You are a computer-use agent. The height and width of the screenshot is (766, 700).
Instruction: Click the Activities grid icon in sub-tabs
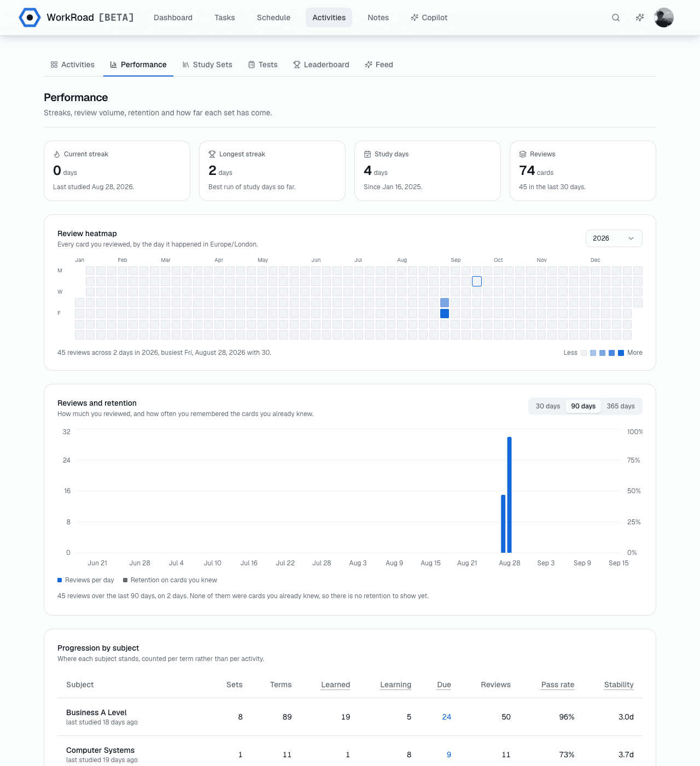[54, 65]
